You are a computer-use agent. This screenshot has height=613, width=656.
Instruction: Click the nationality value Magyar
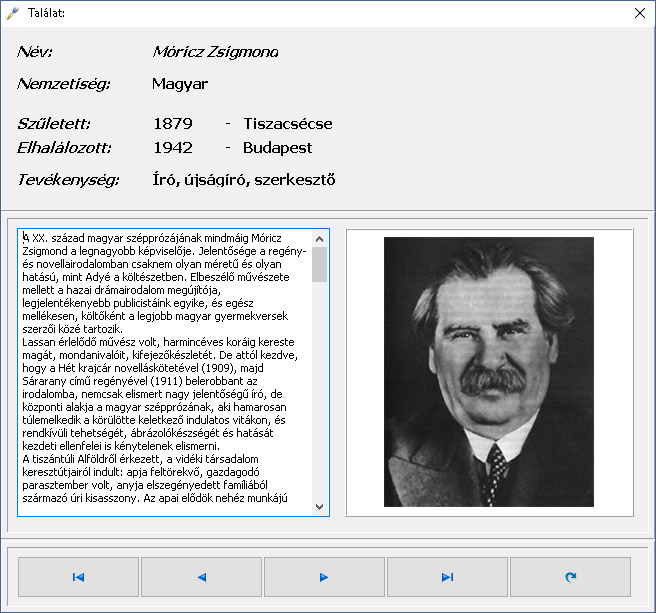180,84
